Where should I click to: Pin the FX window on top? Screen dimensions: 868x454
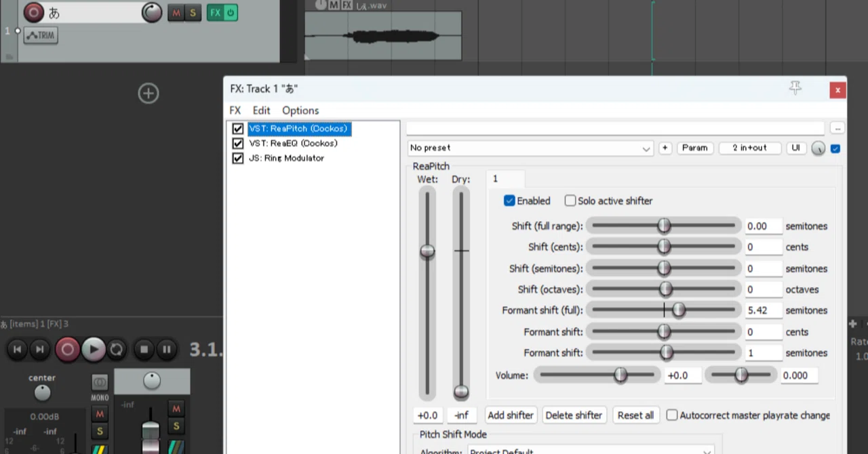795,88
